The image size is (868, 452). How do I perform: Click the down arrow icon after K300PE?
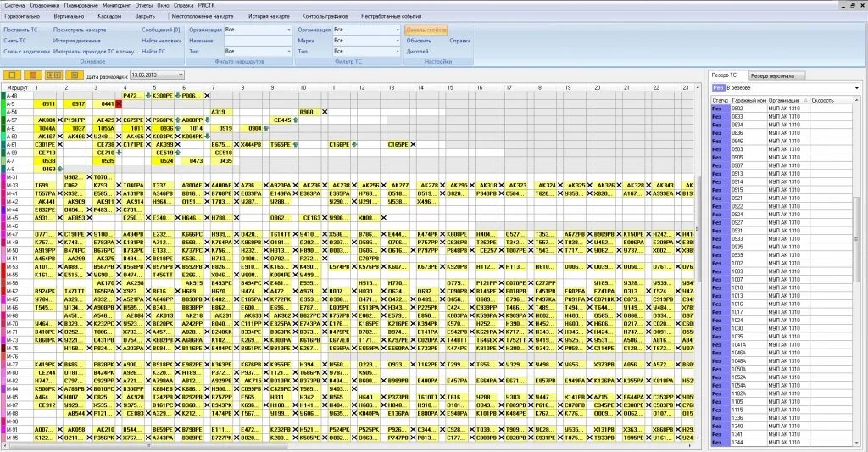[177, 95]
